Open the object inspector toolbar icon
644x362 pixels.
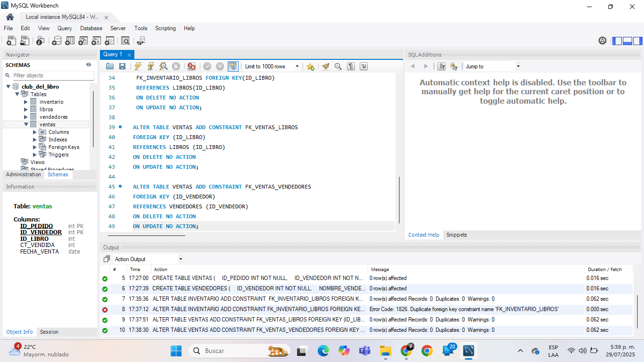pos(41,41)
